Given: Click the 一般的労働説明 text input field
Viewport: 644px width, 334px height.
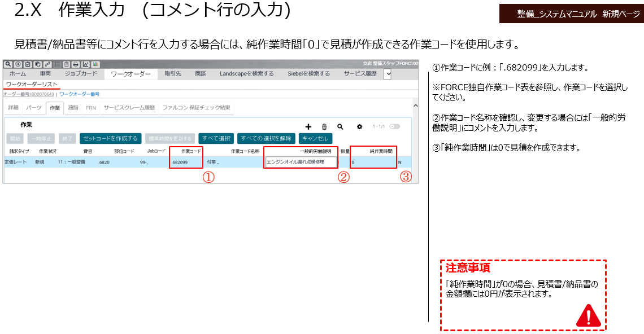Looking at the screenshot, I should pyautogui.click(x=301, y=162).
